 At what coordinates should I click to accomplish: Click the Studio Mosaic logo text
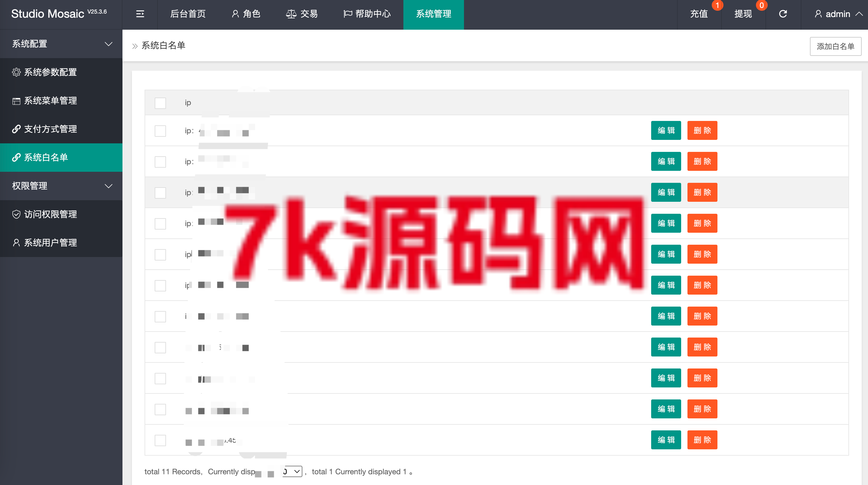pyautogui.click(x=48, y=14)
